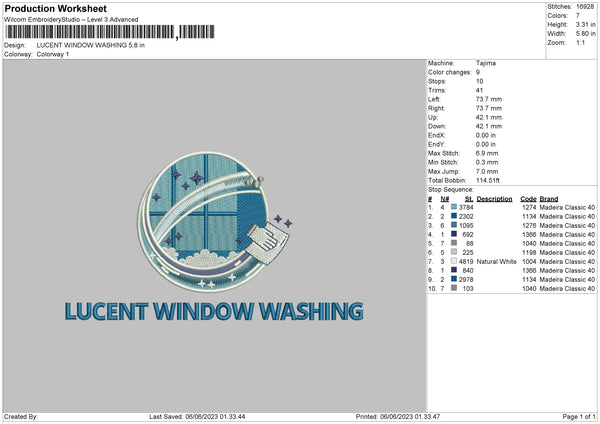The width and height of the screenshot is (600, 424).
Task: Select the Stop Sequence label
Action: click(451, 189)
